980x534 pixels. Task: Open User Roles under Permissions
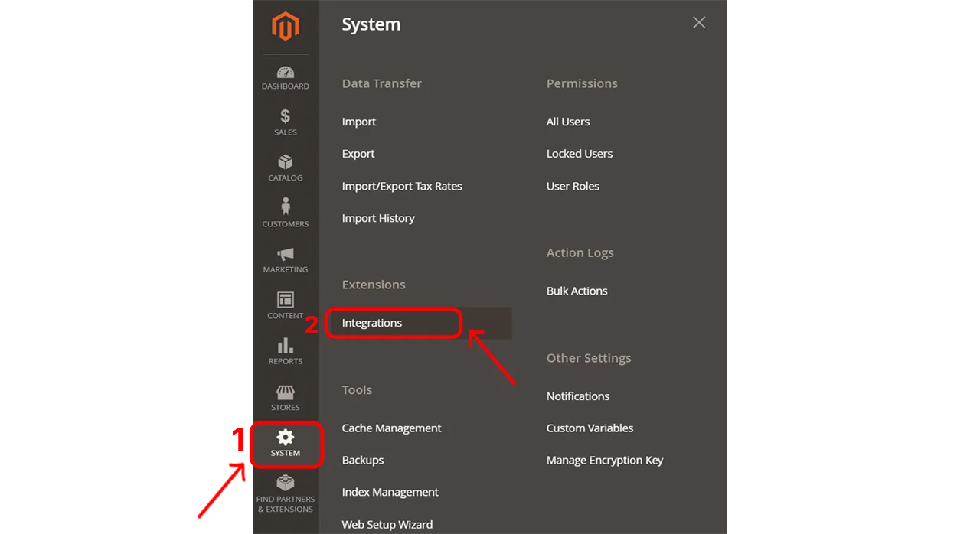(x=573, y=186)
